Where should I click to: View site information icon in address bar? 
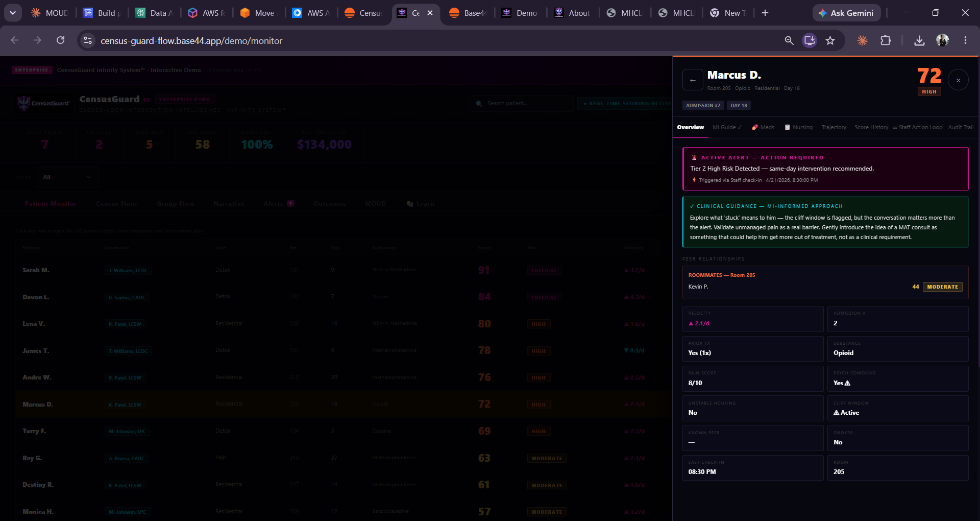(88, 40)
